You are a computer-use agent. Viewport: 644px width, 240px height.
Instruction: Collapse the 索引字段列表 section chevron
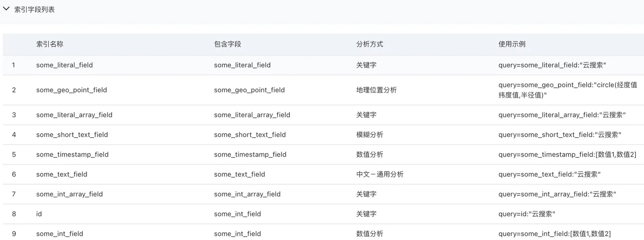point(6,9)
